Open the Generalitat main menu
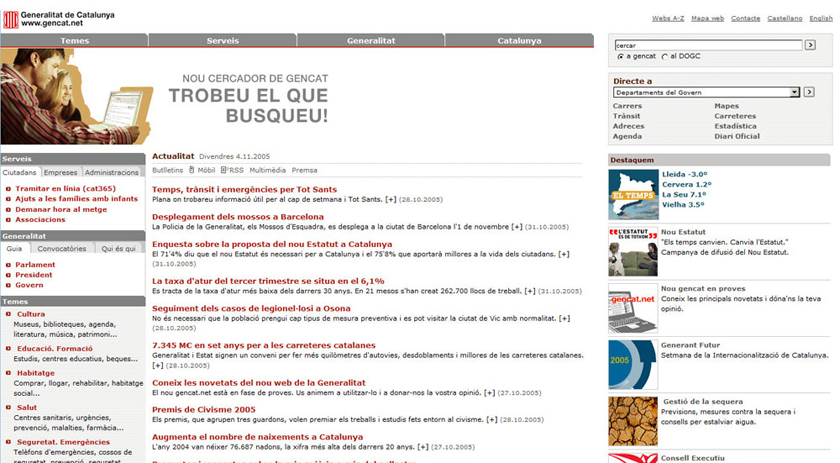840x463 pixels. 371,40
